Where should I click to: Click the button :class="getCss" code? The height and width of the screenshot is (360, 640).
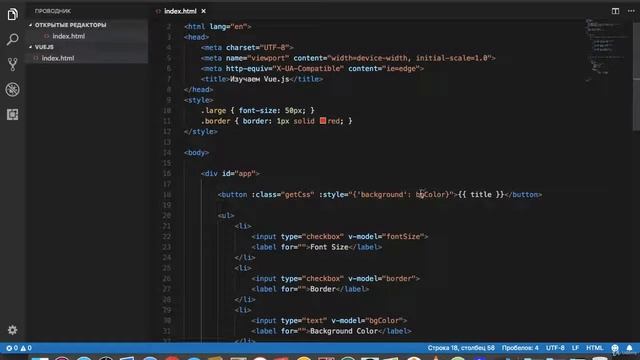(380, 195)
